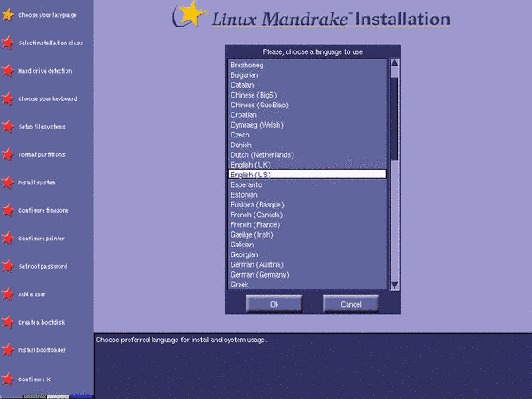Go to the Add a user step label
The width and height of the screenshot is (532, 399).
click(x=34, y=293)
